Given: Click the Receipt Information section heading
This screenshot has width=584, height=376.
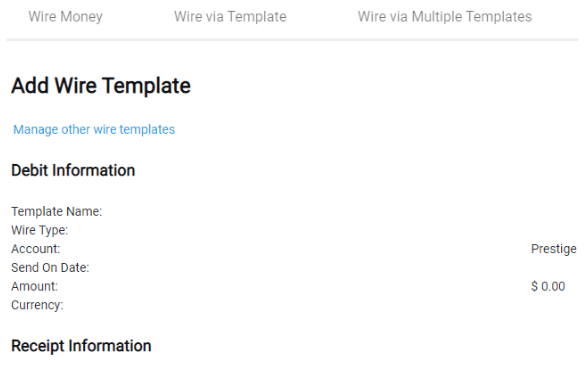Looking at the screenshot, I should (x=81, y=346).
